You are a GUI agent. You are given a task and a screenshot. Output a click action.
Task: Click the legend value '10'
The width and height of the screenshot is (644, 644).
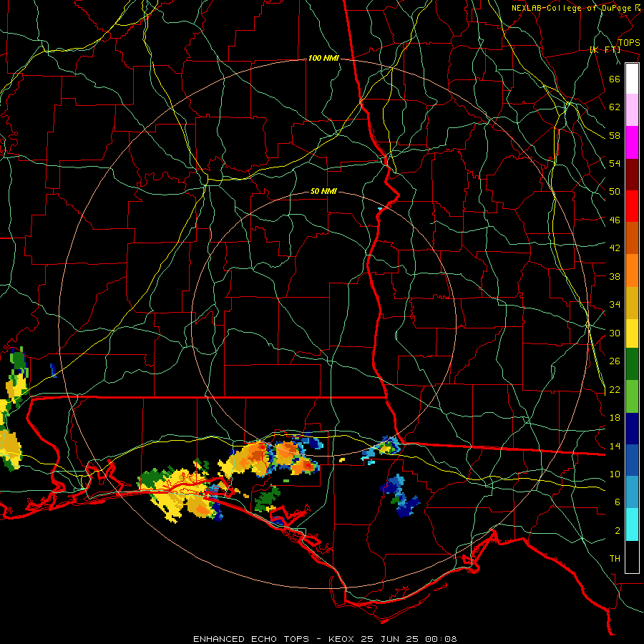[x=615, y=474]
